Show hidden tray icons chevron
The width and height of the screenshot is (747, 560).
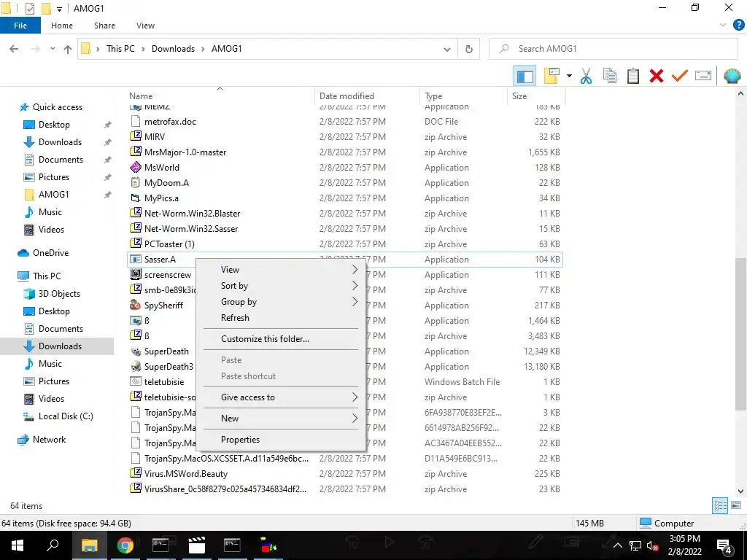tap(617, 545)
